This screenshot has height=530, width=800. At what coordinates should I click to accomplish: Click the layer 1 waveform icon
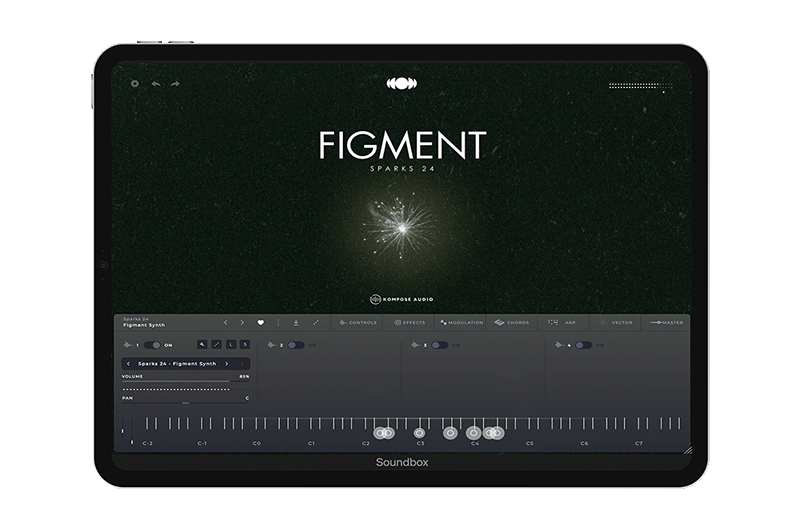pos(128,345)
